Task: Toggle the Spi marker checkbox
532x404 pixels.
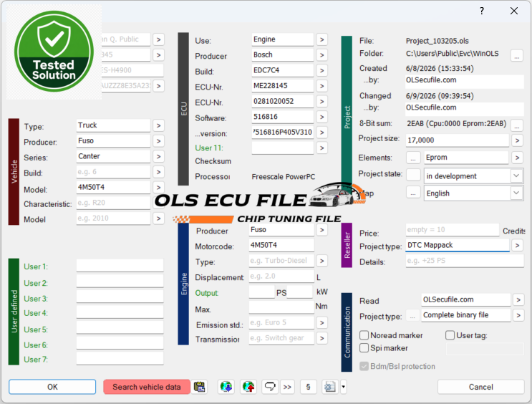Action: click(x=364, y=348)
